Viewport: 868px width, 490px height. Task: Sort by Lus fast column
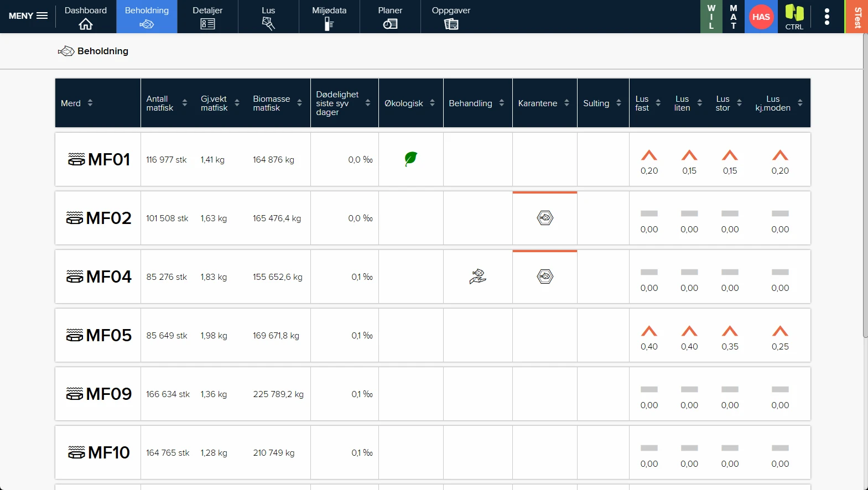pos(658,103)
